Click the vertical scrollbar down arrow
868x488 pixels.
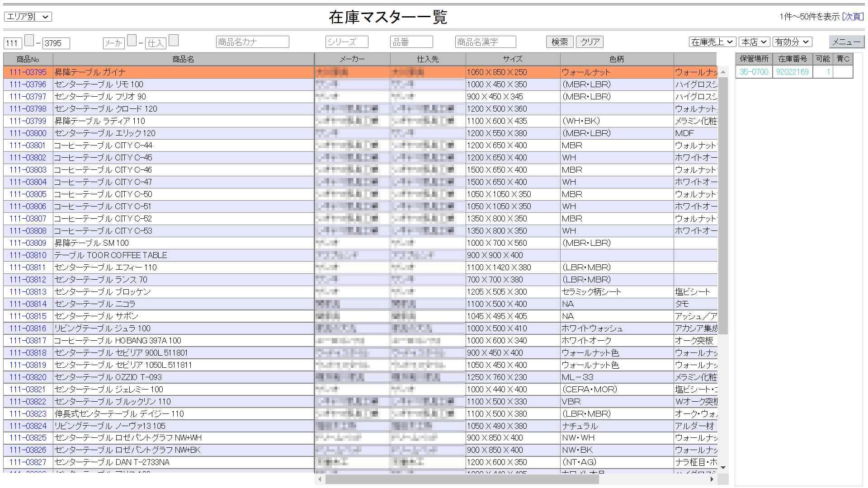click(x=723, y=468)
